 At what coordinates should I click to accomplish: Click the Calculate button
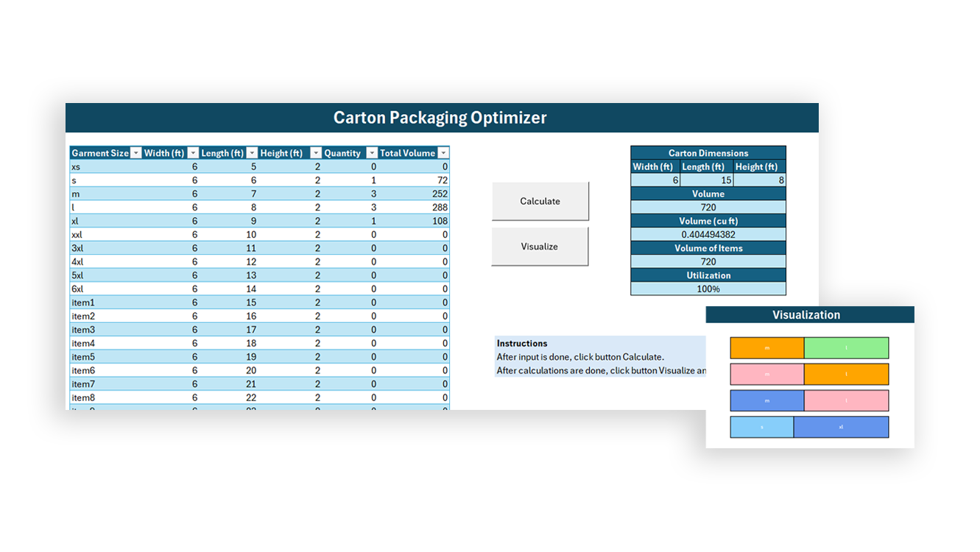(x=540, y=201)
